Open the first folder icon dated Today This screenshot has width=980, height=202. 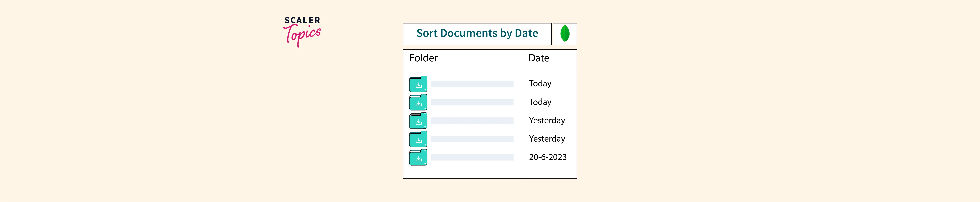418,84
